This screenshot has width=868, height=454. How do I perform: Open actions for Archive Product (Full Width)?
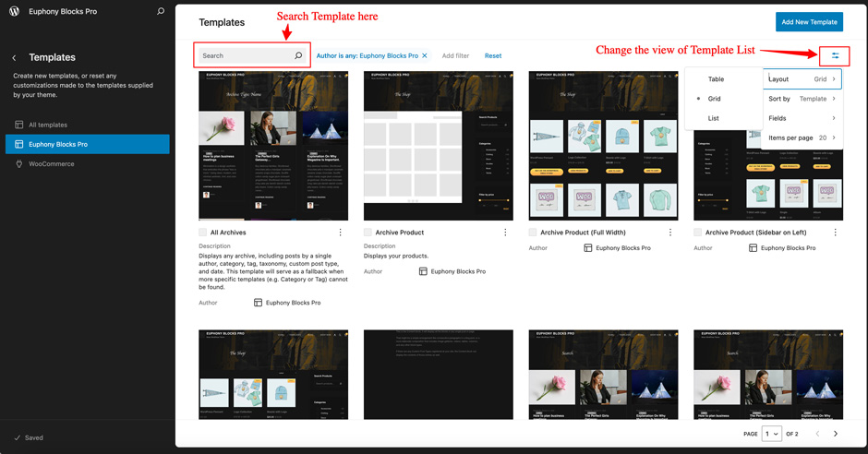(x=670, y=233)
